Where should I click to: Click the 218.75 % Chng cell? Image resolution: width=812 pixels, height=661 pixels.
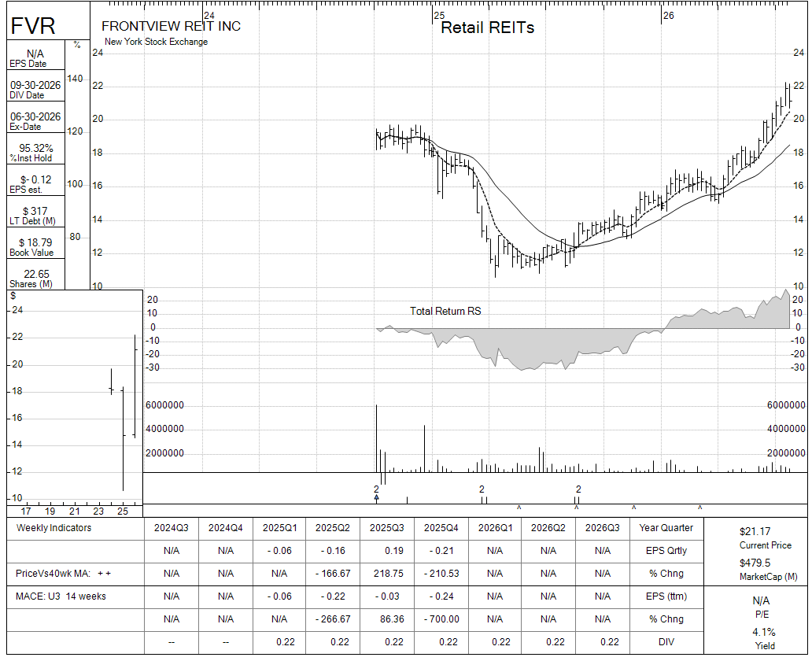coord(389,574)
